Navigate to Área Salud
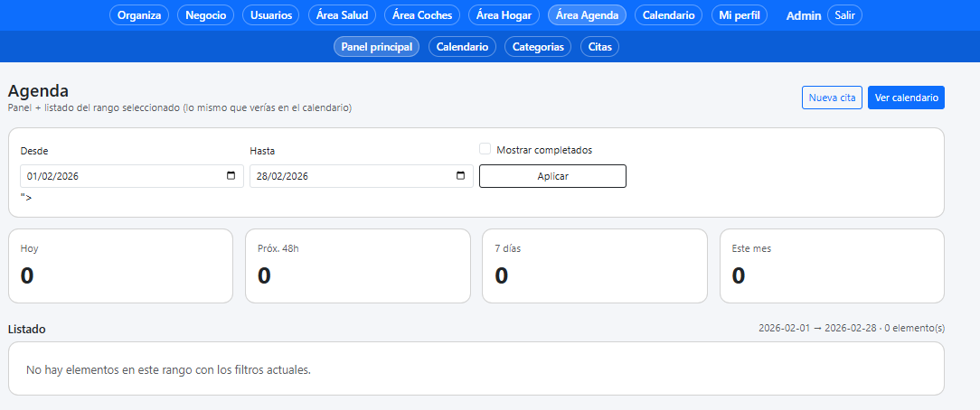The height and width of the screenshot is (410, 980). pyautogui.click(x=343, y=15)
